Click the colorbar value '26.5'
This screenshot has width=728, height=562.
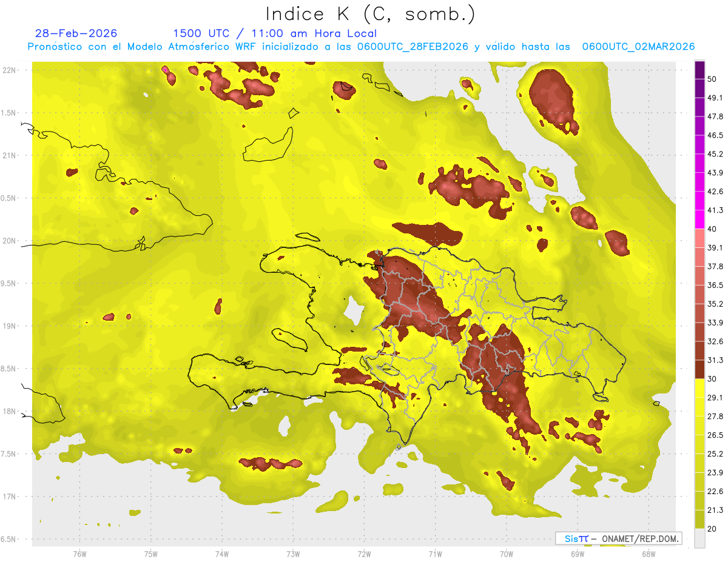point(715,435)
